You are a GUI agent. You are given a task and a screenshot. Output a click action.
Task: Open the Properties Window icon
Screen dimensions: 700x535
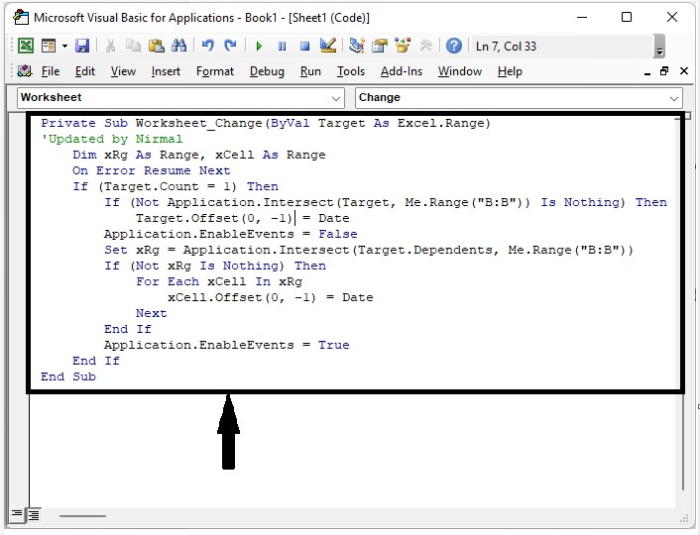pyautogui.click(x=379, y=46)
